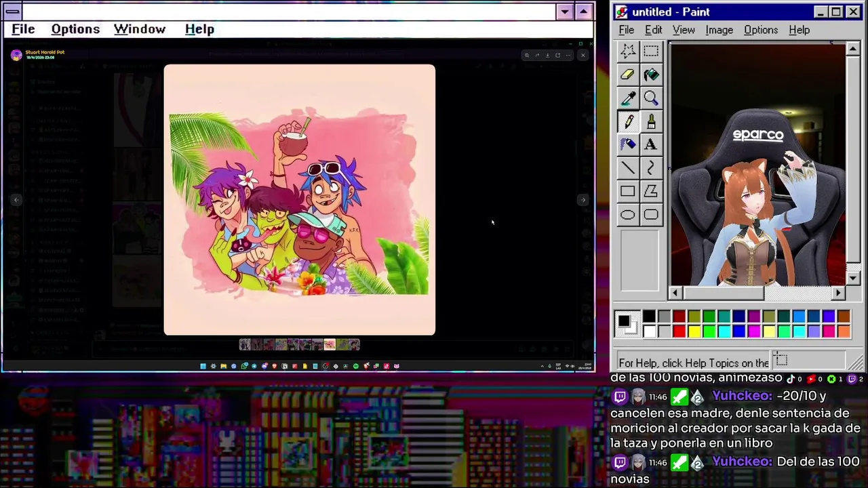This screenshot has width=868, height=488.
Task: Close the image viewer with the X icon
Action: 583,55
